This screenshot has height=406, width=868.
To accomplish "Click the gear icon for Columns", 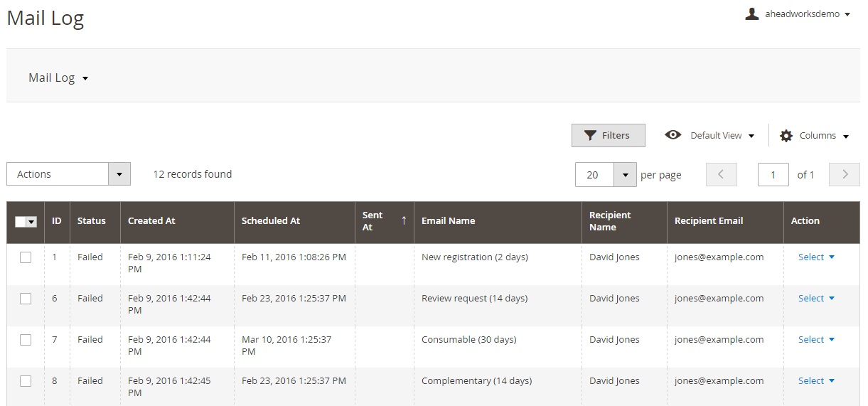I will click(x=786, y=136).
